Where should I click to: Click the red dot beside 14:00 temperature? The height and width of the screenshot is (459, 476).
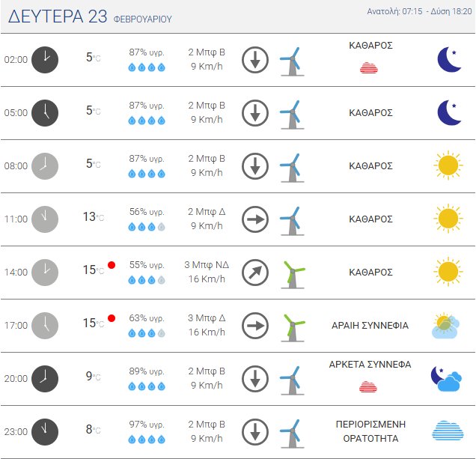(x=112, y=265)
